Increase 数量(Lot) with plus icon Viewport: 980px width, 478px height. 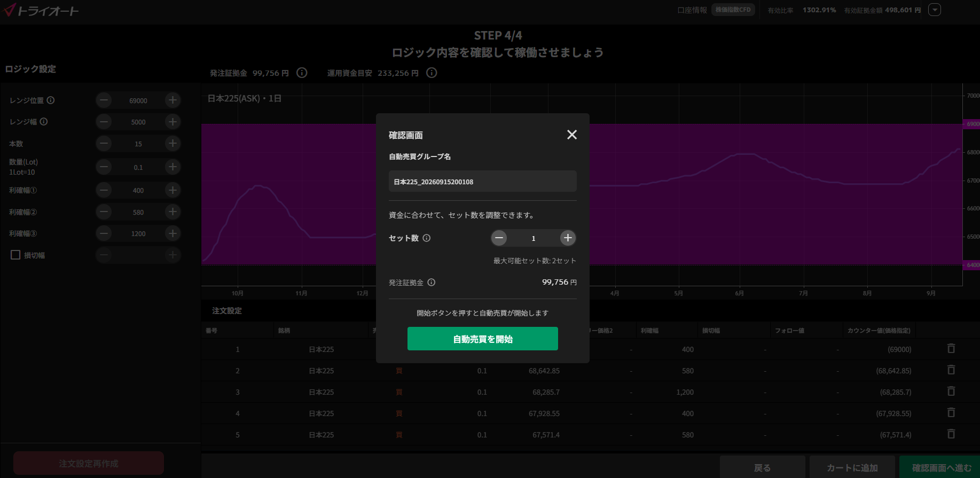(x=173, y=167)
